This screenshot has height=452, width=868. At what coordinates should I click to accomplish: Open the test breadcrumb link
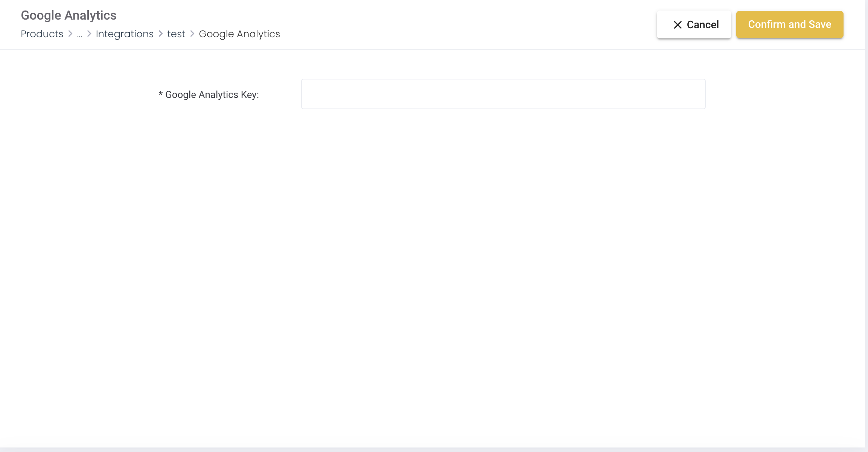coord(176,34)
